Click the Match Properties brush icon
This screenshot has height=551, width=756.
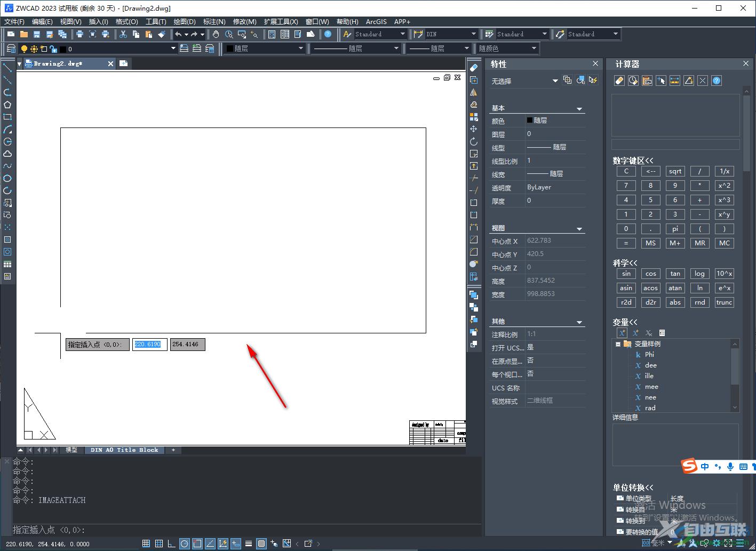pyautogui.click(x=162, y=34)
